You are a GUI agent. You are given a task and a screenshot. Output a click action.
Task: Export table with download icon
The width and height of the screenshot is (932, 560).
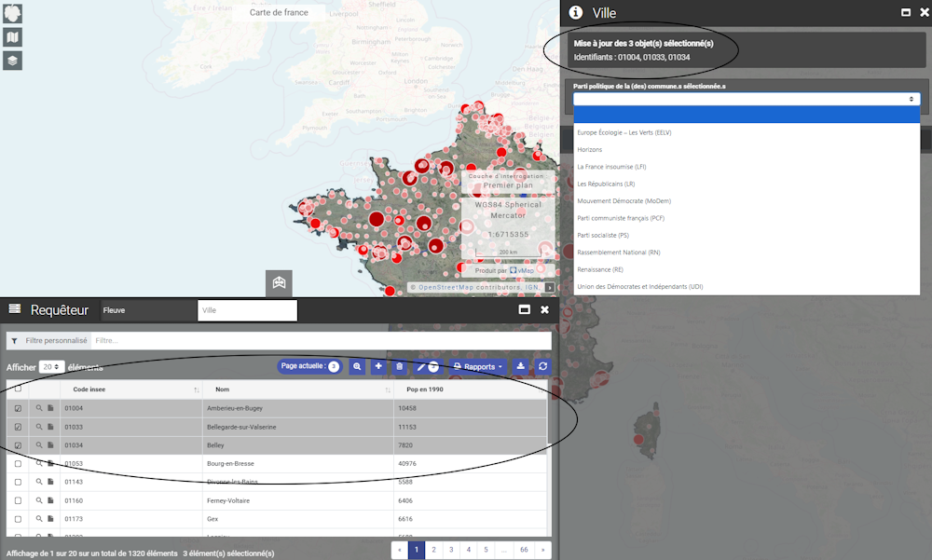click(x=521, y=367)
